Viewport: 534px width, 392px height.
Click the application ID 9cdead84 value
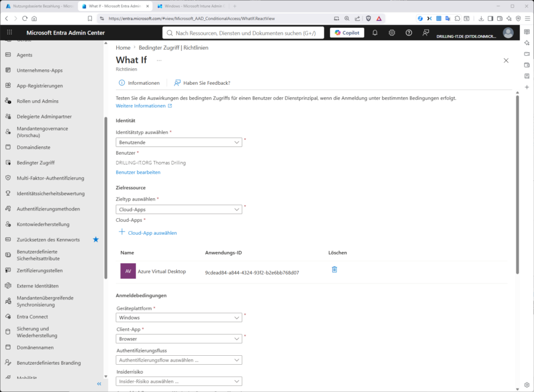252,273
